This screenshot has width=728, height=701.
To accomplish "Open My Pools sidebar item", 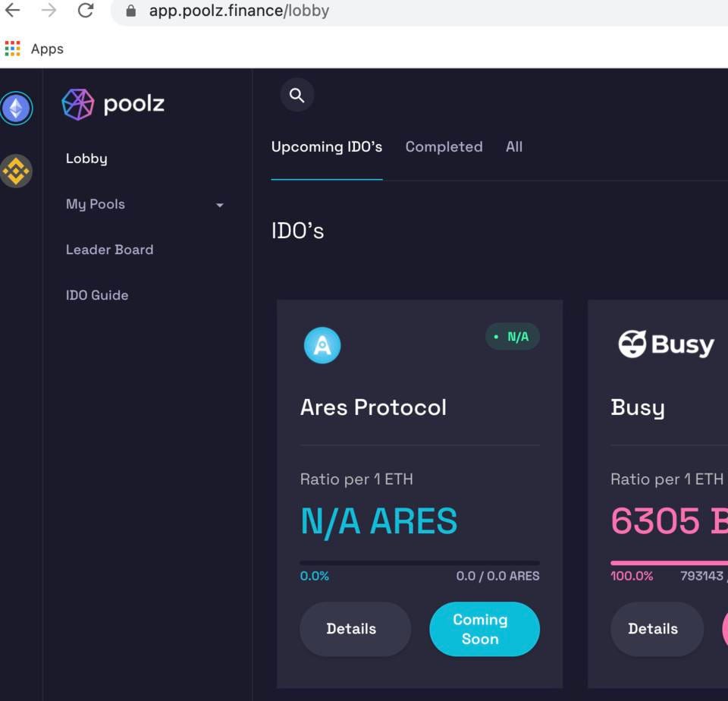I will click(96, 204).
